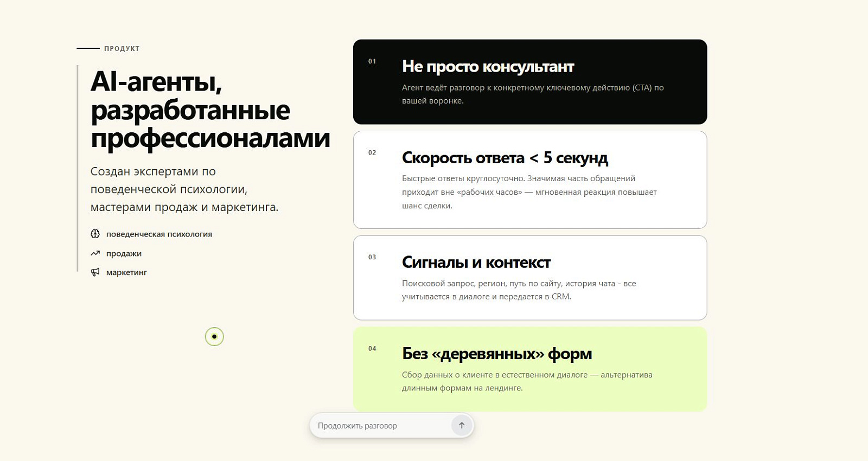The width and height of the screenshot is (868, 461).
Task: Click description Сбор данных о клиенте
Action: pos(527,381)
